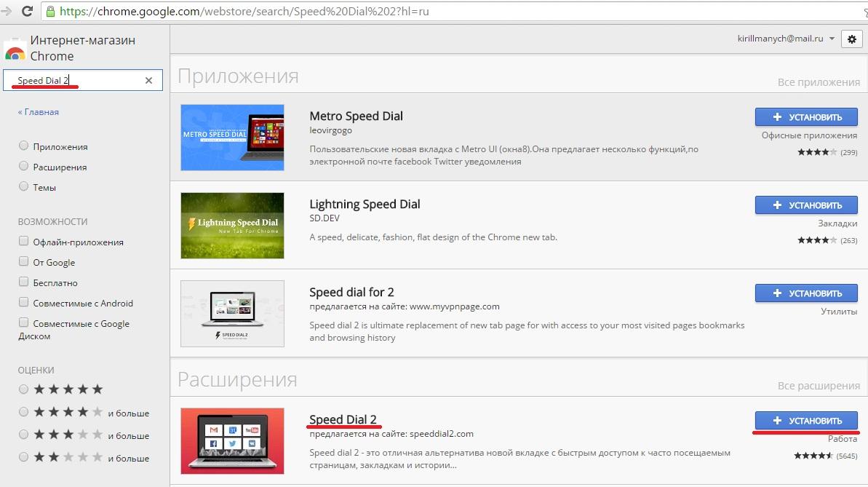Install Metro Speed Dial
Screen dimensions: 868x487
coord(806,117)
